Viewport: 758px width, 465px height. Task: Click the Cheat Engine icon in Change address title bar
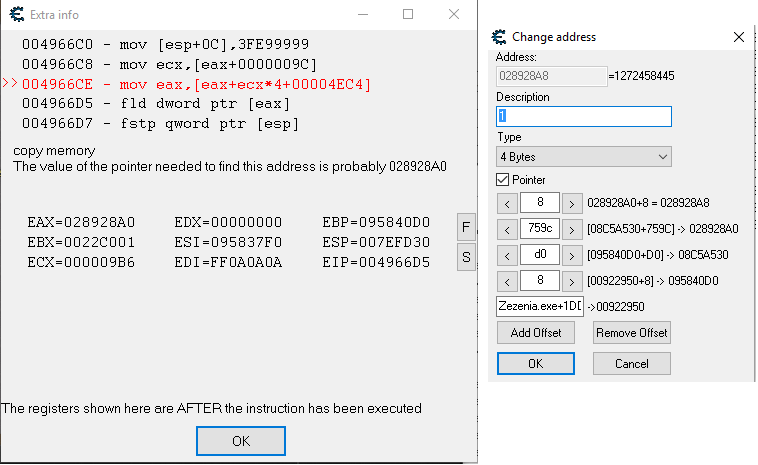tap(498, 37)
